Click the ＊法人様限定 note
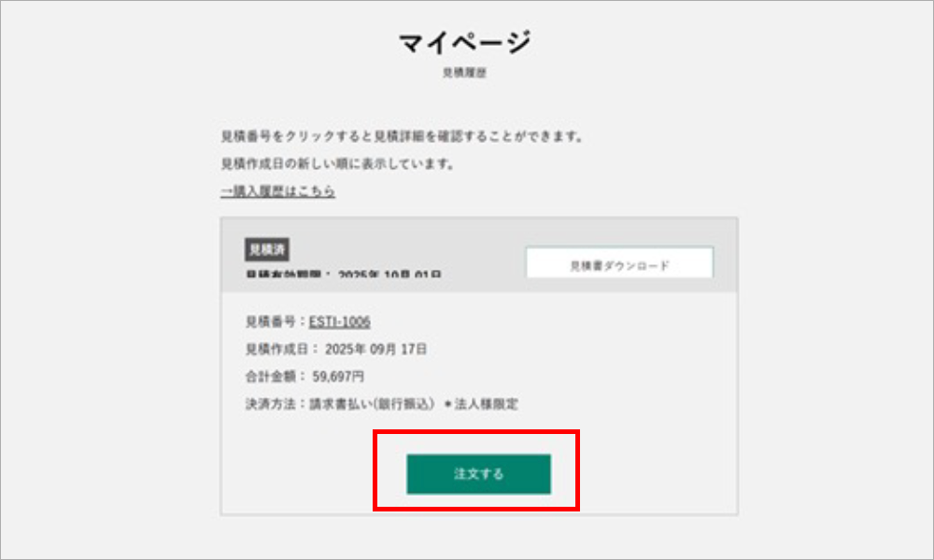 (481, 404)
